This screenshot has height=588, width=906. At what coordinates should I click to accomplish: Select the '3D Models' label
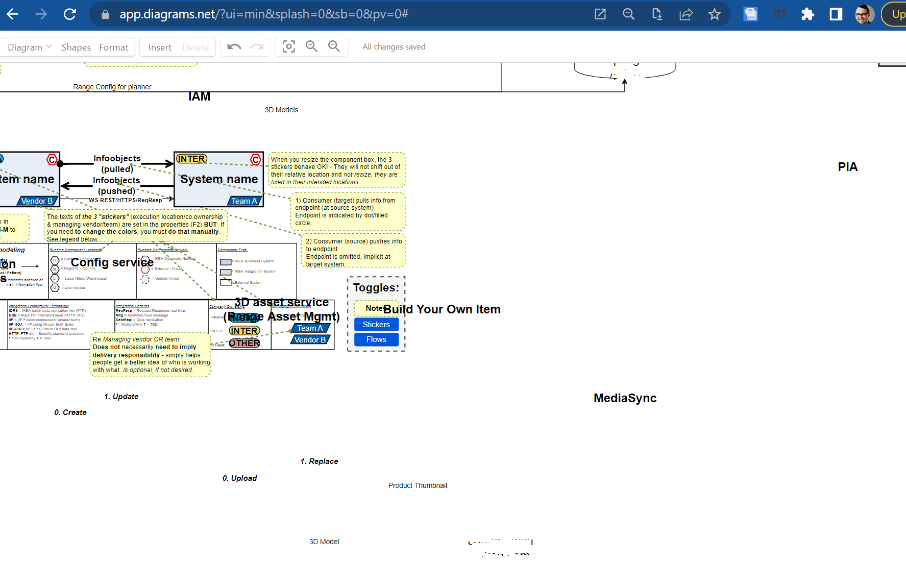pyautogui.click(x=281, y=110)
